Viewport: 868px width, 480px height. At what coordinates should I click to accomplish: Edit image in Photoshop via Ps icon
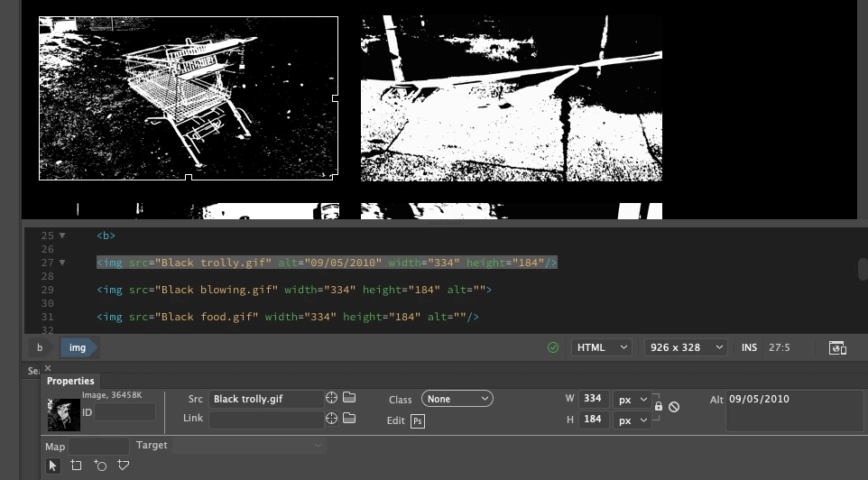418,421
